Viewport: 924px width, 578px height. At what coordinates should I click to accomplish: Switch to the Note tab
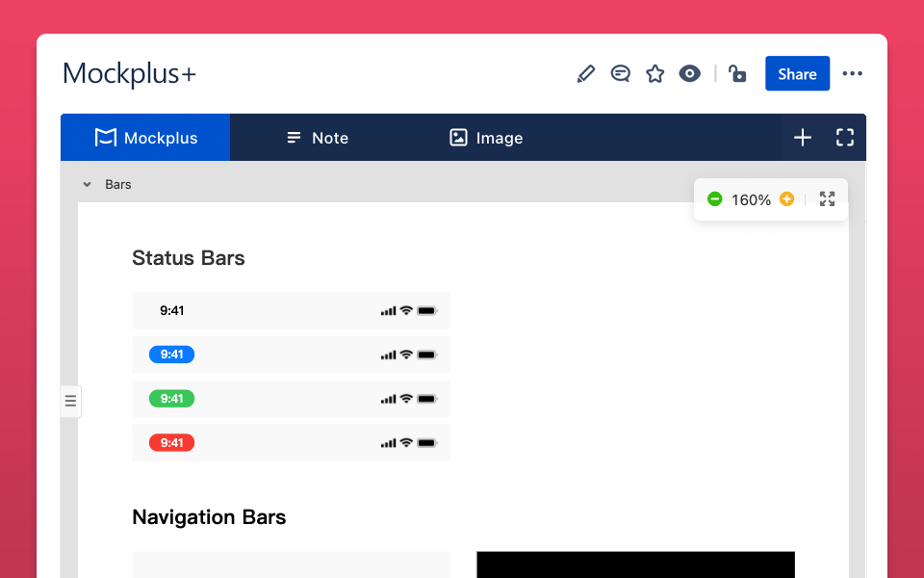[x=317, y=138]
